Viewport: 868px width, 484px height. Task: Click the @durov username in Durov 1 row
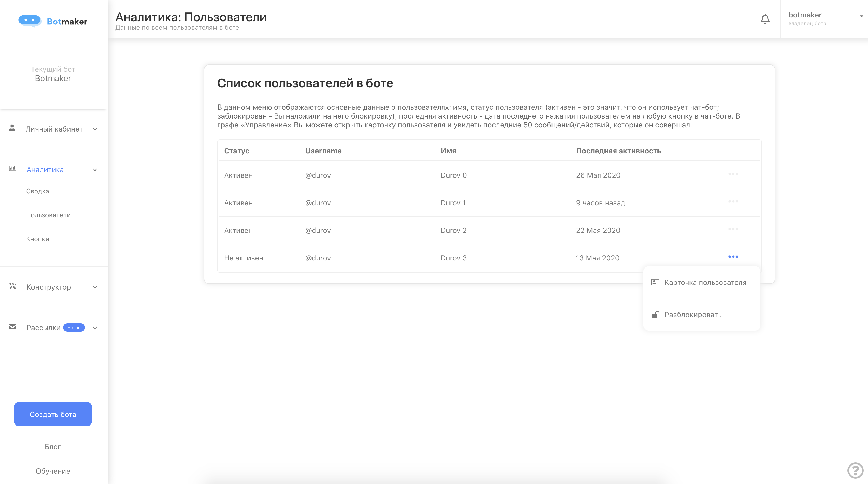point(318,203)
